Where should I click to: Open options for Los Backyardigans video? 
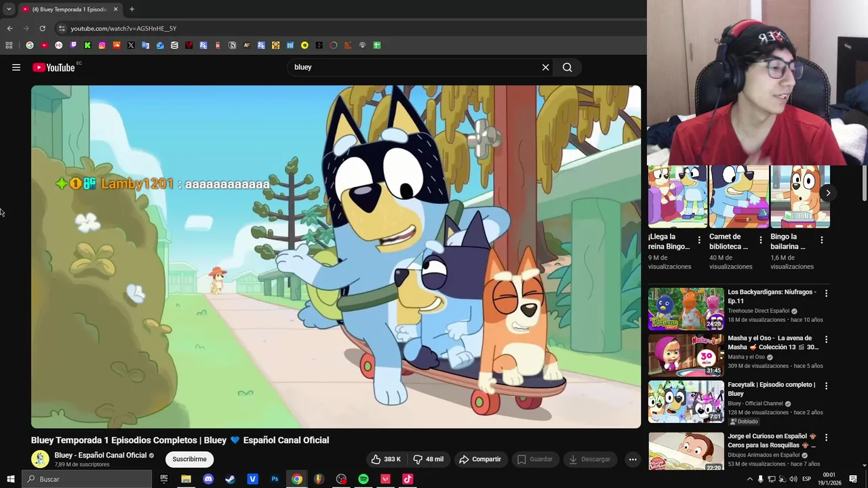(x=826, y=293)
